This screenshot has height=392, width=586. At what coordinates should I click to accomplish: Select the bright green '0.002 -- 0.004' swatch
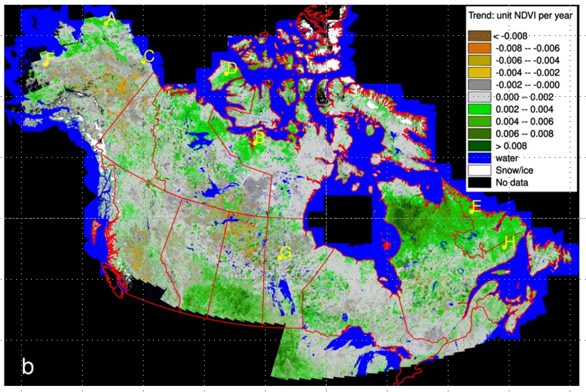point(480,109)
